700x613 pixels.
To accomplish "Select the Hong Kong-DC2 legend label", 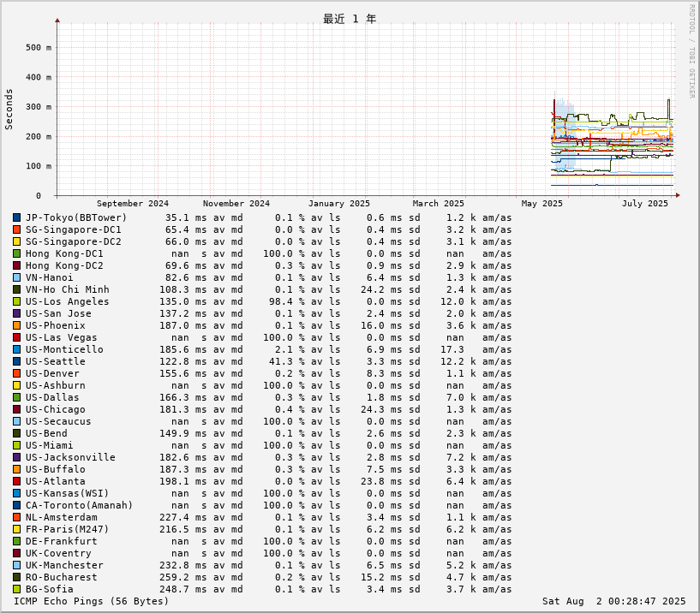I will 64,266.
